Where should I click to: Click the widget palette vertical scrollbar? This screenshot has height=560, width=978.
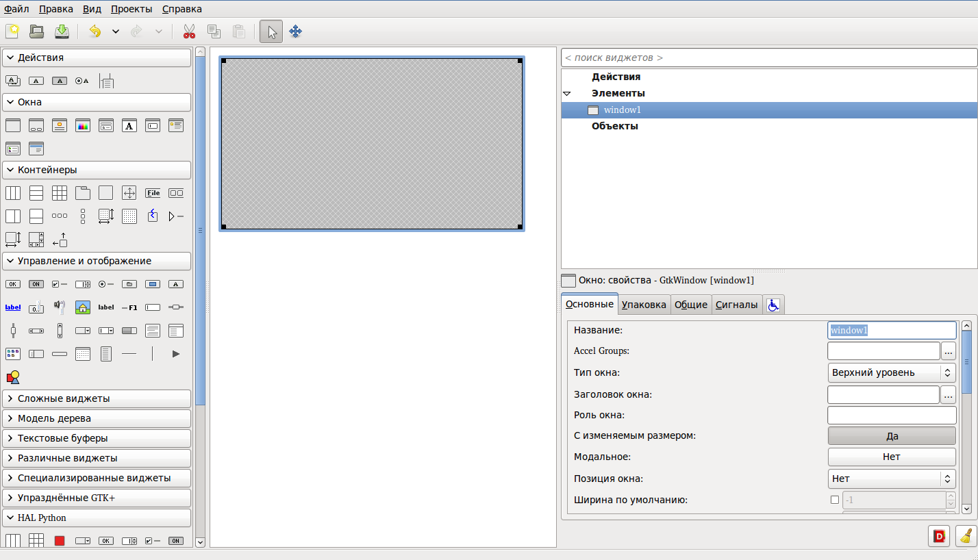pos(200,296)
